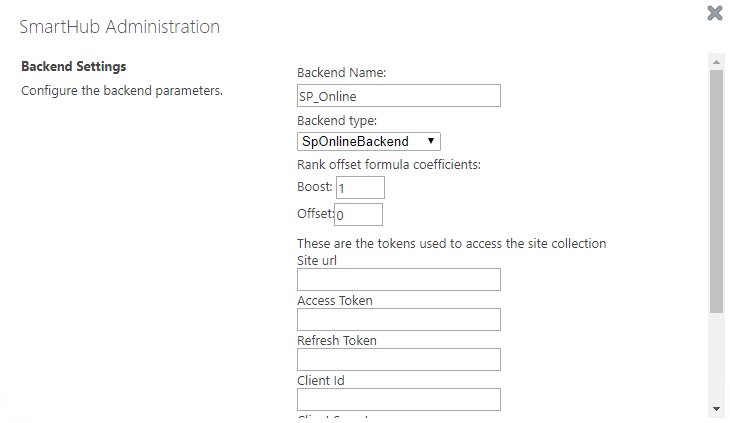Viewport: 730px width, 423px height.
Task: Click into the Boost coefficient field
Action: point(360,188)
